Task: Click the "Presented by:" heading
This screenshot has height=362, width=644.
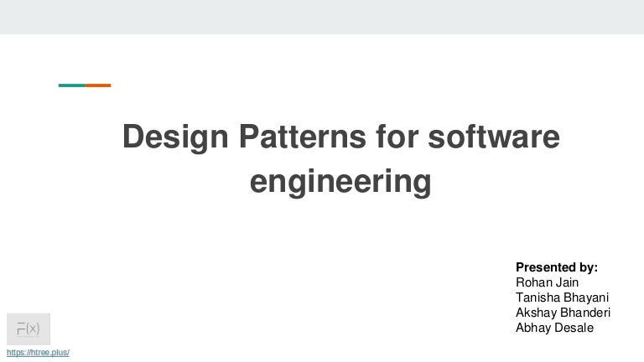Action: [557, 267]
